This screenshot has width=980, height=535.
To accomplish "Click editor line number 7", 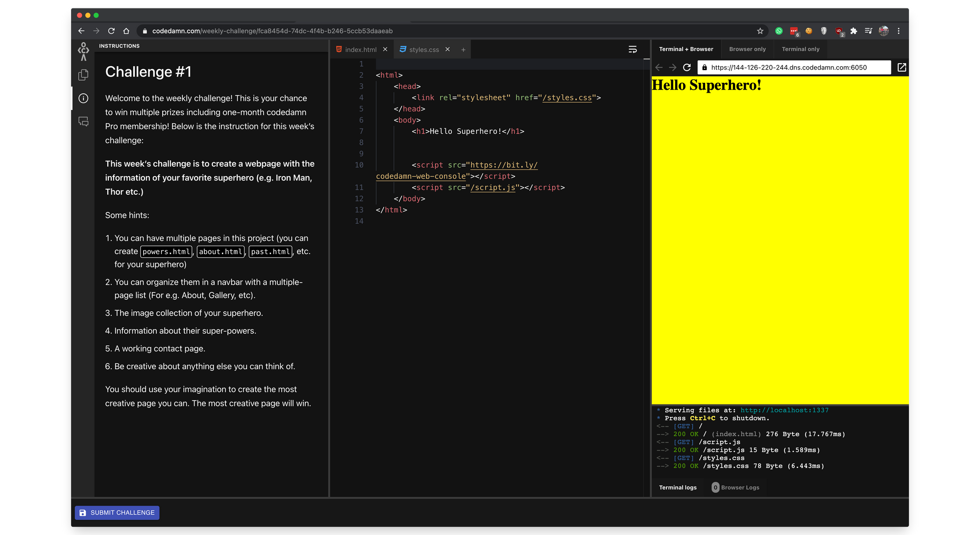I will click(x=361, y=131).
